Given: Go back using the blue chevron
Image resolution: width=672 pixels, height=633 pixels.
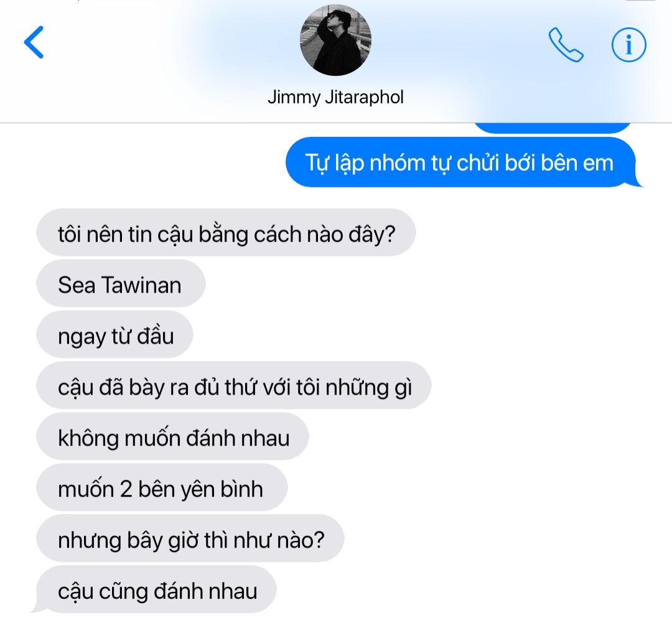Looking at the screenshot, I should coord(34,42).
